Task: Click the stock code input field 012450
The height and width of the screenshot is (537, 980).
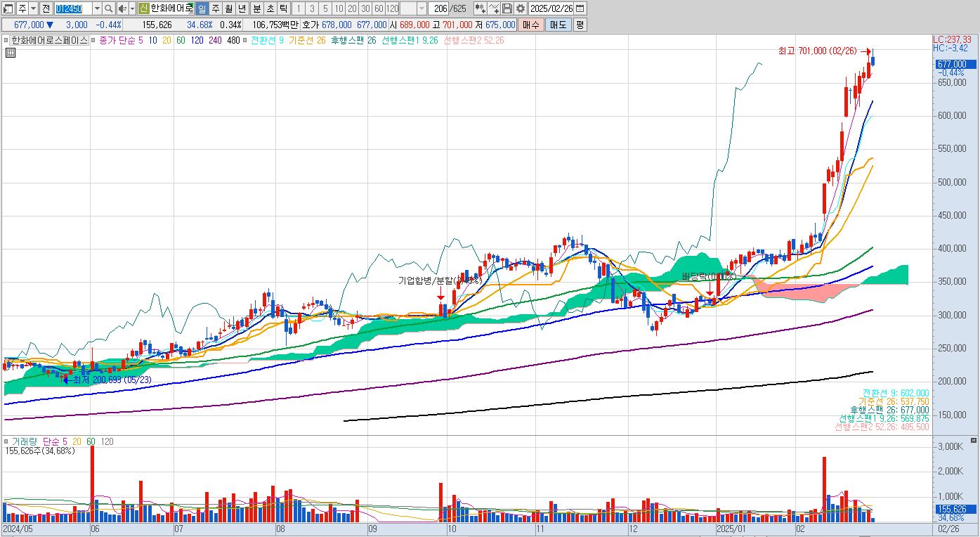Action: tap(73, 8)
